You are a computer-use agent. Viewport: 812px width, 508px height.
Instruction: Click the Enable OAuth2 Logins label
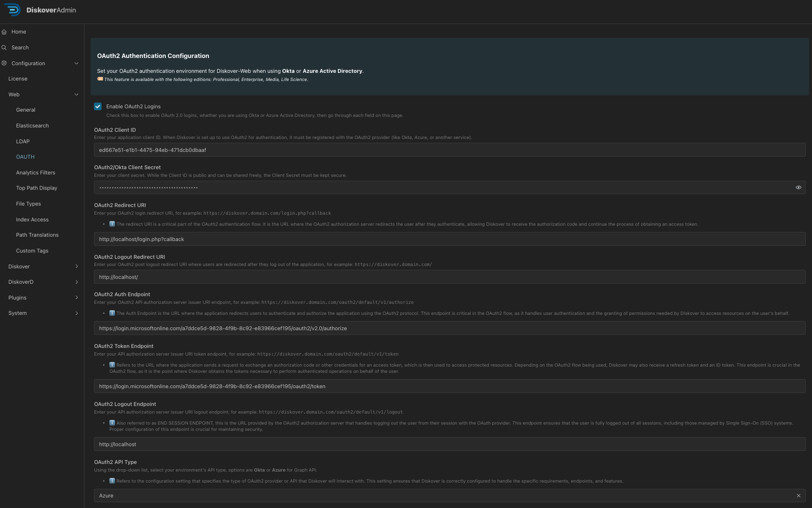133,106
